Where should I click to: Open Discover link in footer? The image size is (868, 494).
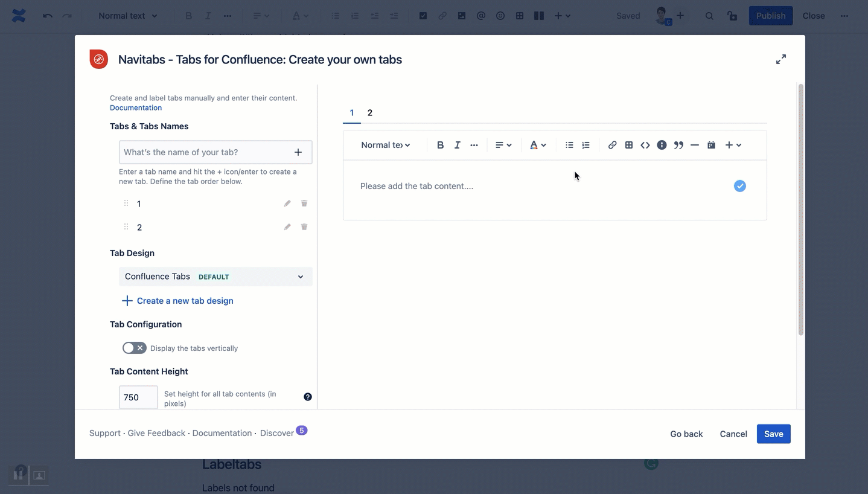click(x=277, y=433)
